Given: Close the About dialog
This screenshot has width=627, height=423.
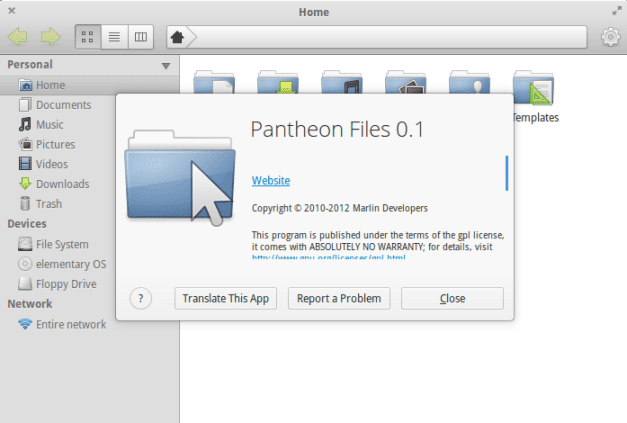Looking at the screenshot, I should 452,298.
